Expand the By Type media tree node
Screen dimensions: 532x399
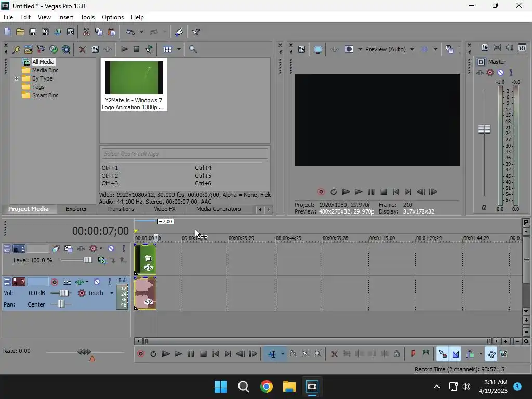point(16,79)
